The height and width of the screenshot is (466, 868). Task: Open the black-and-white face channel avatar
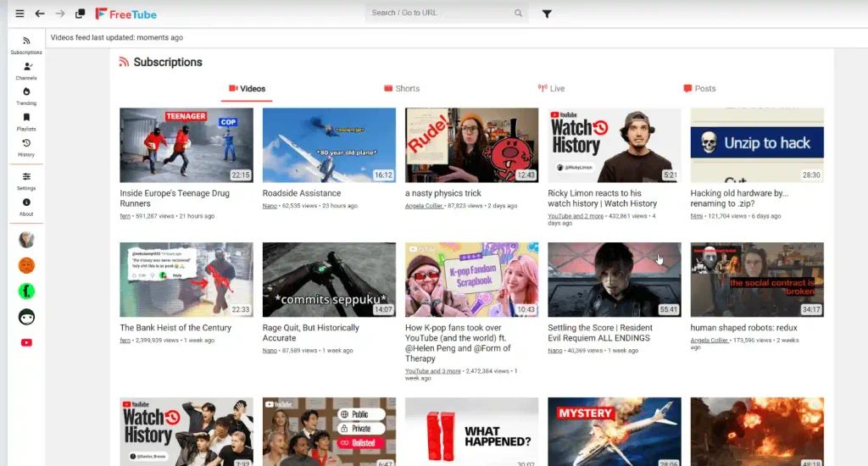26,317
